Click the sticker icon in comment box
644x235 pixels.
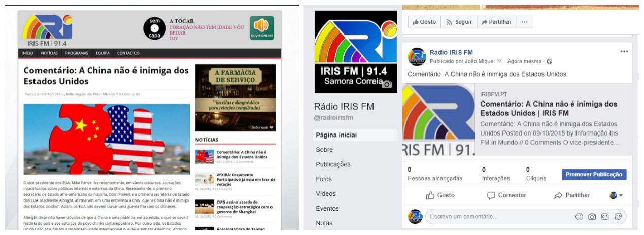click(617, 217)
